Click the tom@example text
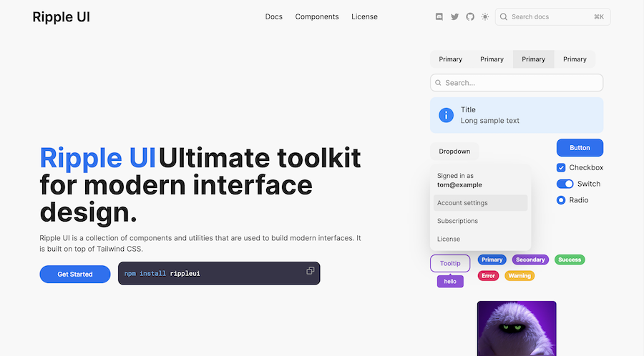The image size is (644, 356). pyautogui.click(x=459, y=185)
